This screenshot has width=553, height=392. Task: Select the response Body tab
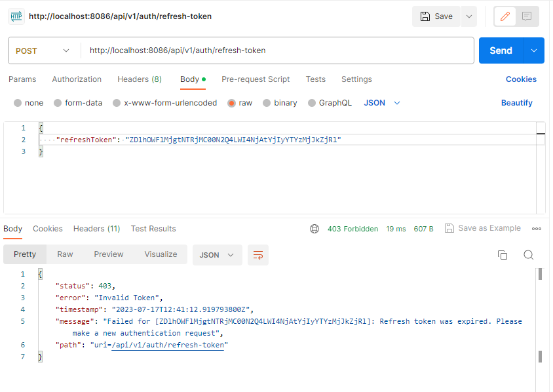(12, 229)
